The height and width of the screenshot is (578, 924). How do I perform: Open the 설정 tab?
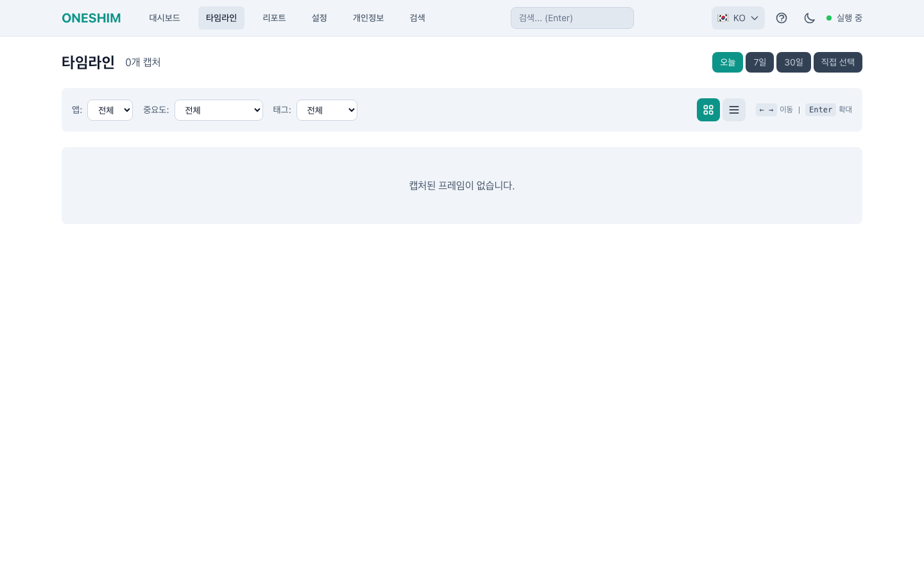(x=319, y=18)
